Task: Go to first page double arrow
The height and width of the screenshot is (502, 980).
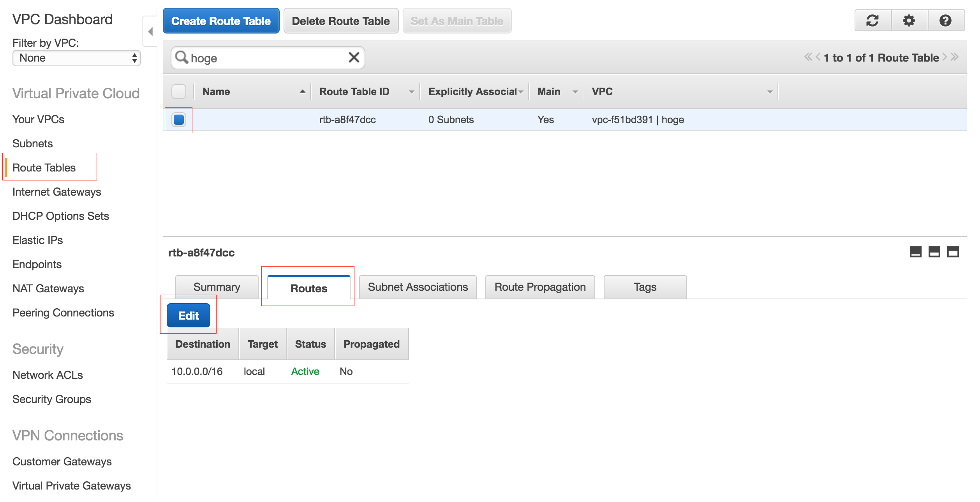Action: [808, 57]
